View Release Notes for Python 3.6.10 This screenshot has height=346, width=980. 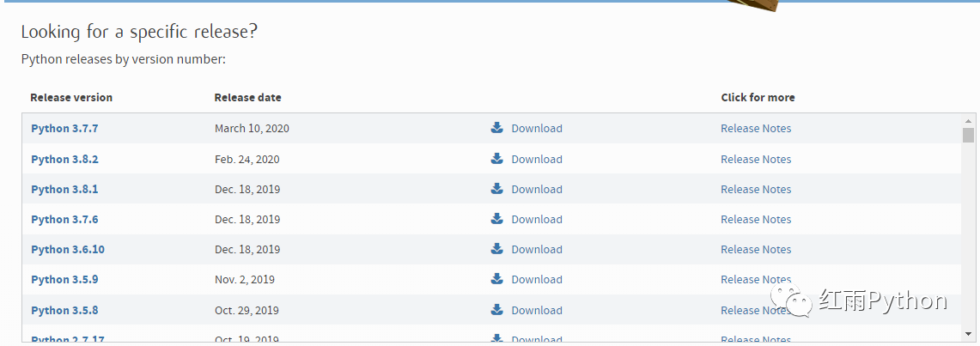click(x=756, y=249)
